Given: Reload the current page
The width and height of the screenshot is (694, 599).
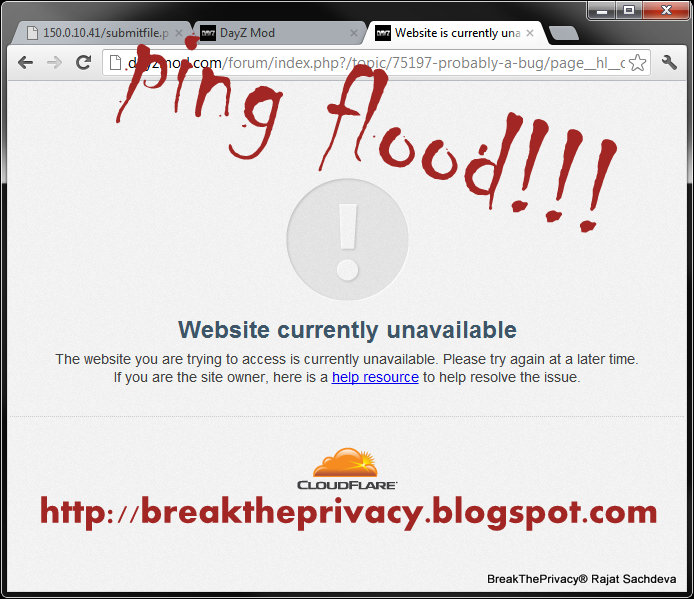Looking at the screenshot, I should click(83, 62).
